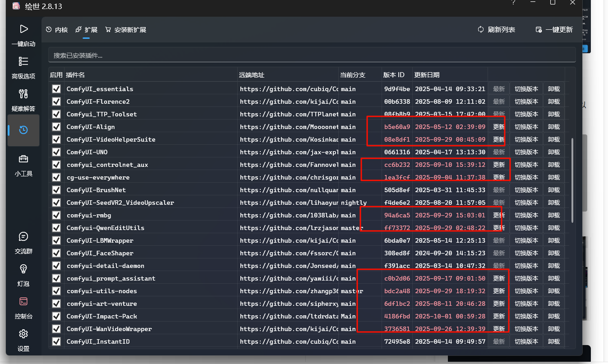The height and width of the screenshot is (364, 608).
Task: Click 卸载 for ComfyUI_InstantID
Action: (x=554, y=341)
